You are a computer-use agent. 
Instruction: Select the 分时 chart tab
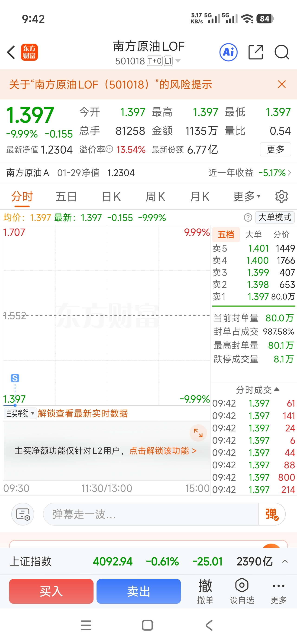[x=22, y=197]
